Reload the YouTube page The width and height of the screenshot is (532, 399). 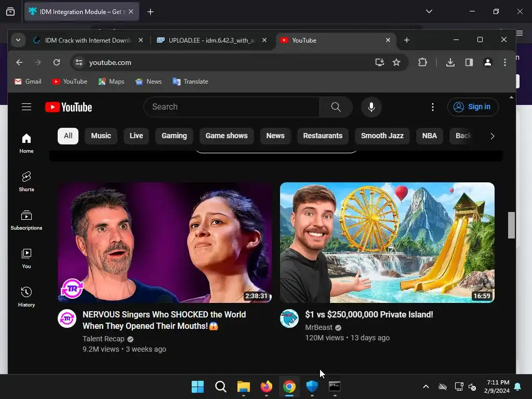pos(57,62)
